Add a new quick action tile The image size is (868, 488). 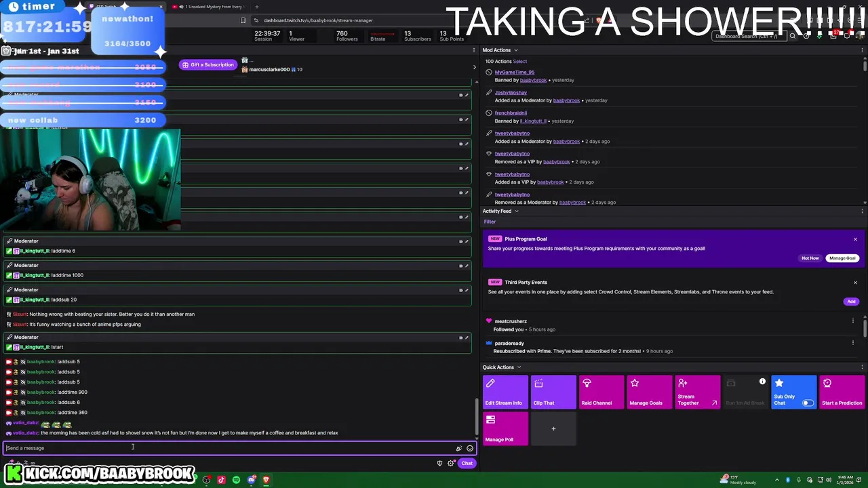553,429
